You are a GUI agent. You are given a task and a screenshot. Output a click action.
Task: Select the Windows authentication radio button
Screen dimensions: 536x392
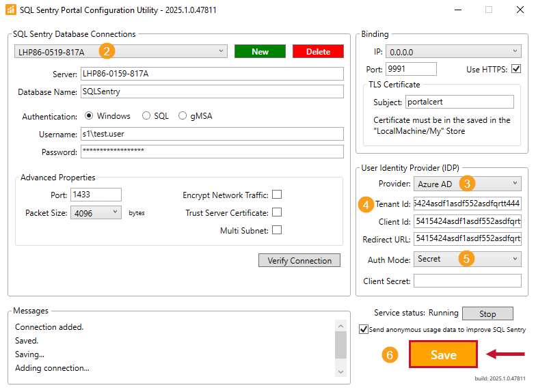89,116
